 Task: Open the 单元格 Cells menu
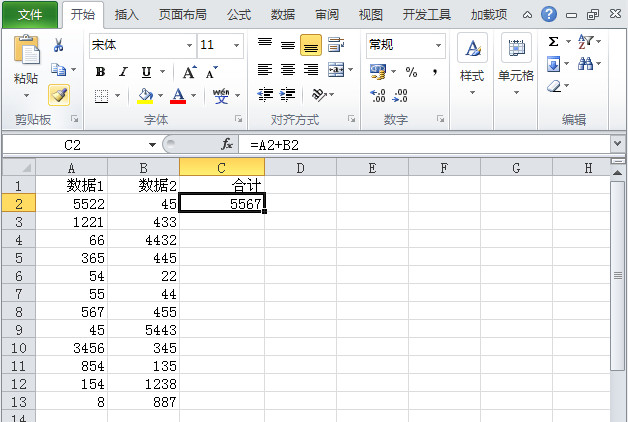point(516,64)
